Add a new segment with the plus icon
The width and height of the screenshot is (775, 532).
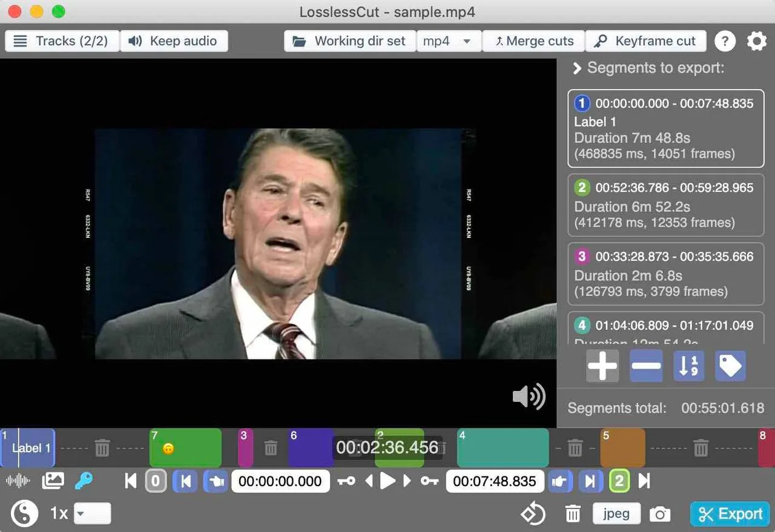coord(602,366)
